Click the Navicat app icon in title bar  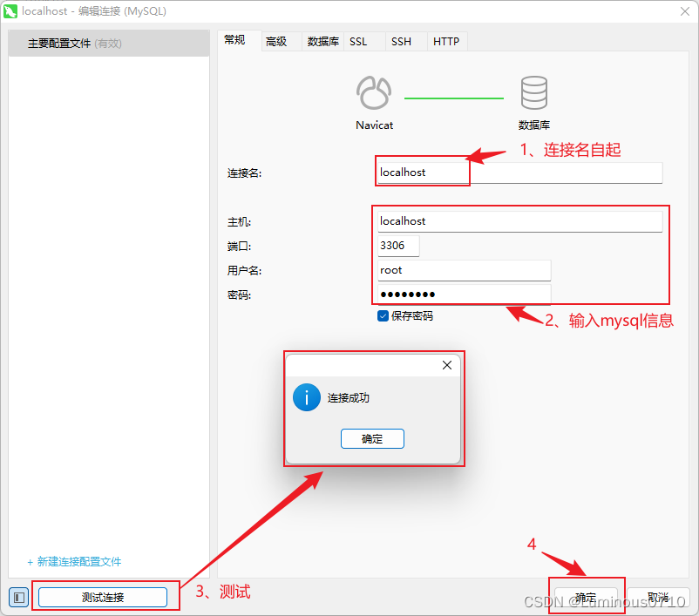[10, 11]
